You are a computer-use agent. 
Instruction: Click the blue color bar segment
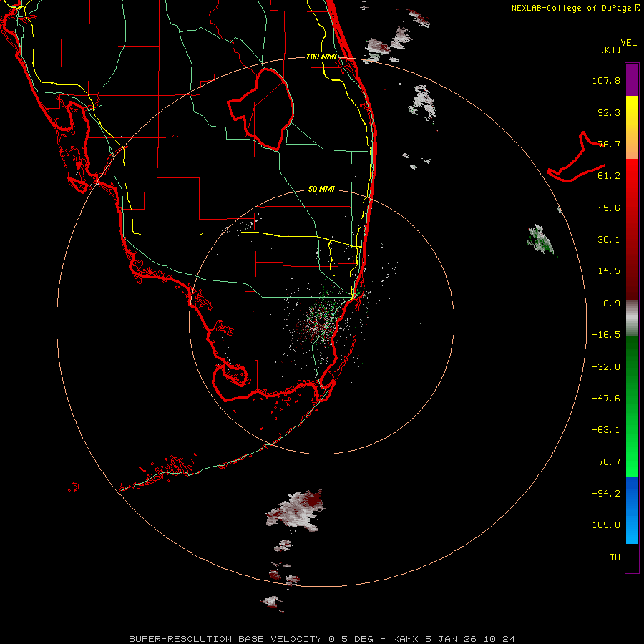(x=632, y=510)
